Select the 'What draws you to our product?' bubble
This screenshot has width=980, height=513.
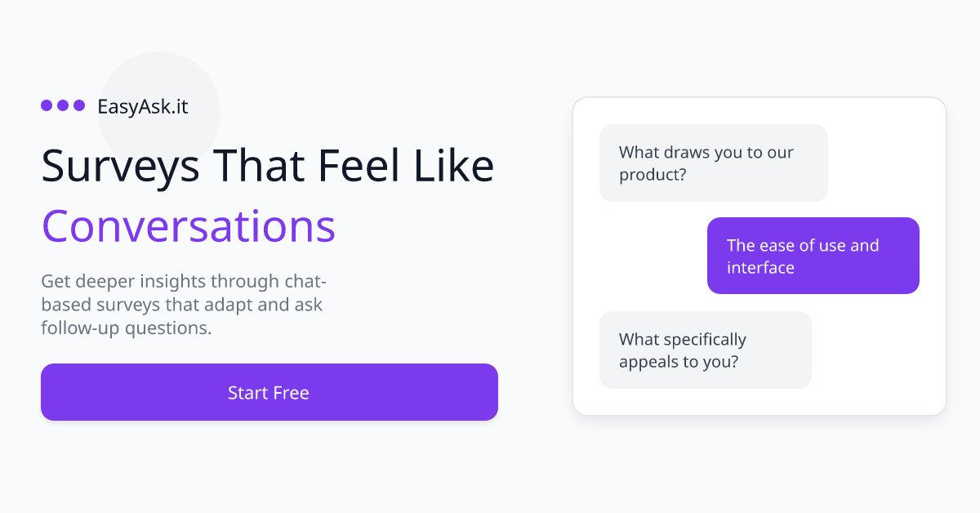point(713,163)
